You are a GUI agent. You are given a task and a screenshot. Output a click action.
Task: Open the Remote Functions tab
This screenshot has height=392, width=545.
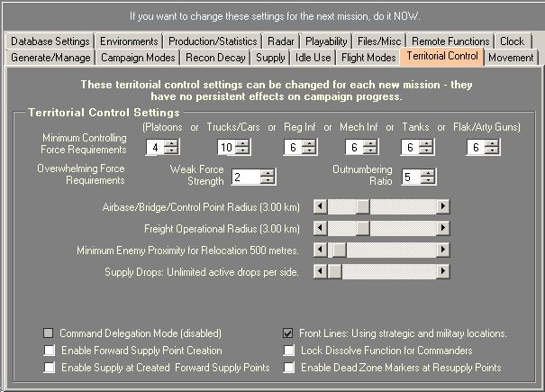450,41
